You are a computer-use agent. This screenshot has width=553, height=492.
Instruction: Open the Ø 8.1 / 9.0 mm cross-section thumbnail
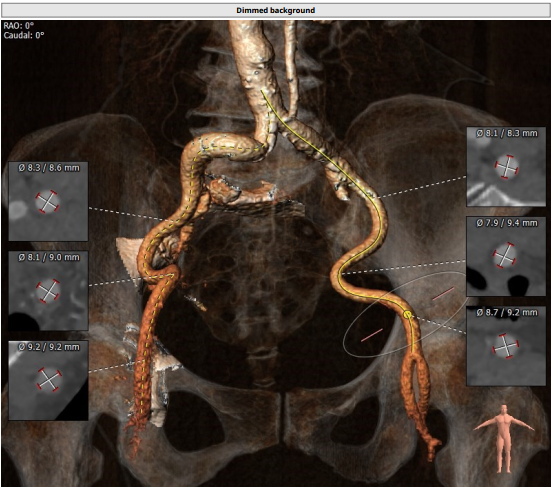coord(48,291)
